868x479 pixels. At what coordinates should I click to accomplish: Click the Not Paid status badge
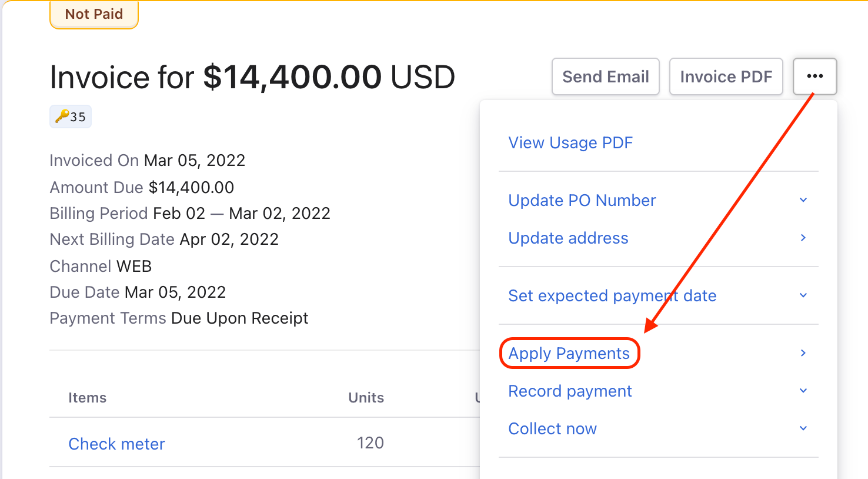point(94,14)
